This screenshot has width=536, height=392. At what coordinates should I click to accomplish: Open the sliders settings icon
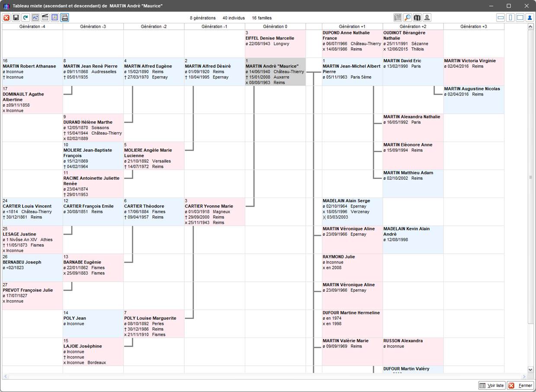pyautogui.click(x=35, y=18)
